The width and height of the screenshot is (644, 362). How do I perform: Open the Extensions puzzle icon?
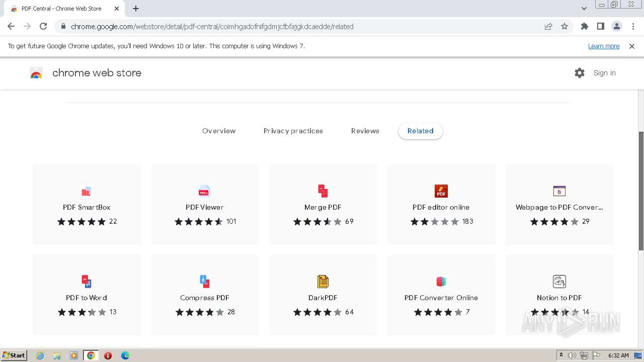click(585, 27)
